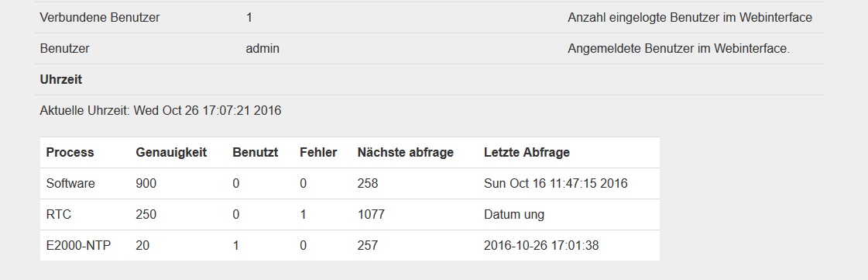
Task: Click RTC next query value 1077
Action: [371, 215]
